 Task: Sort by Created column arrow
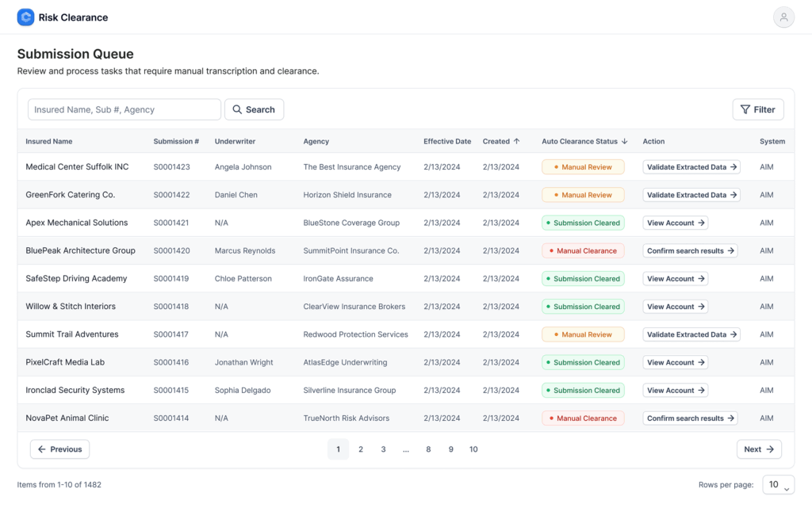(x=517, y=141)
